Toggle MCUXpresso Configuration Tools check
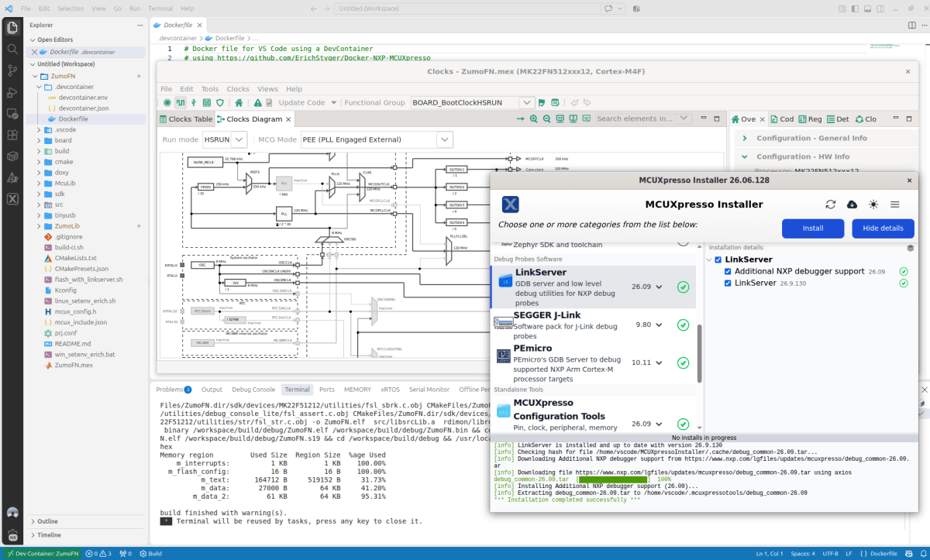Image resolution: width=930 pixels, height=560 pixels. [683, 424]
